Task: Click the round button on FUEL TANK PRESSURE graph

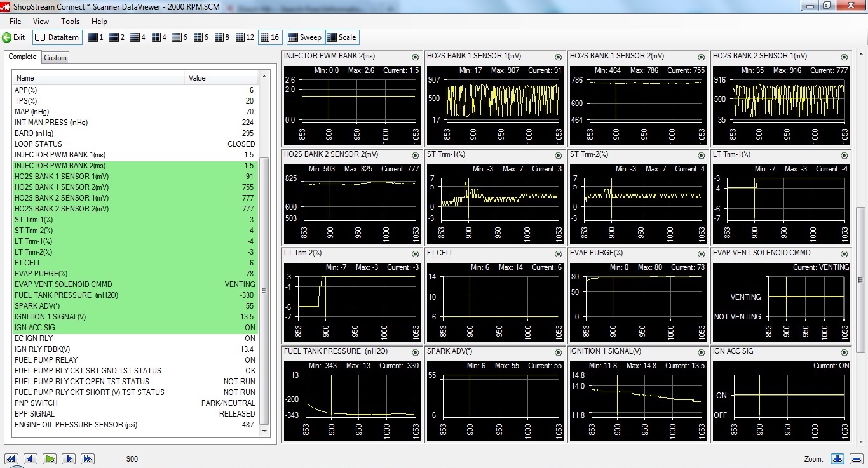Action: click(x=415, y=352)
